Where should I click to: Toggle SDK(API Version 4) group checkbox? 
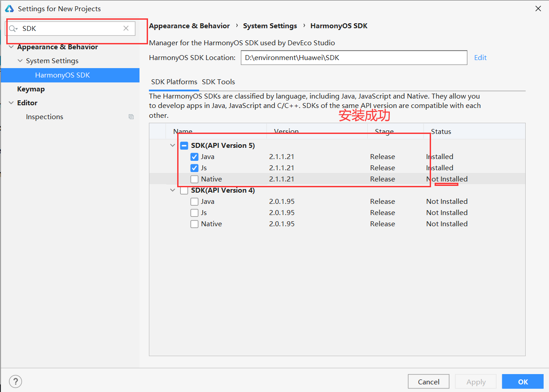(184, 190)
